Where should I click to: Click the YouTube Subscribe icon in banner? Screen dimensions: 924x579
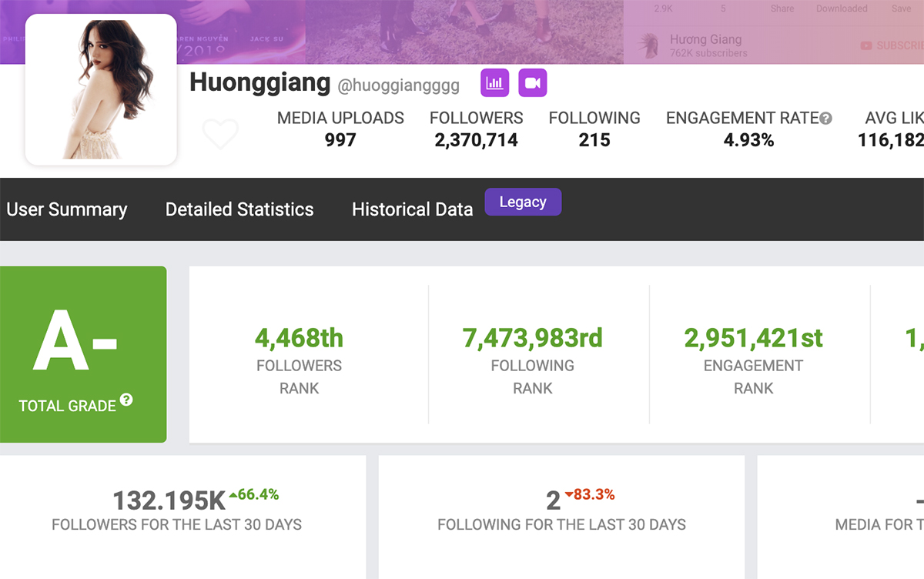click(867, 46)
